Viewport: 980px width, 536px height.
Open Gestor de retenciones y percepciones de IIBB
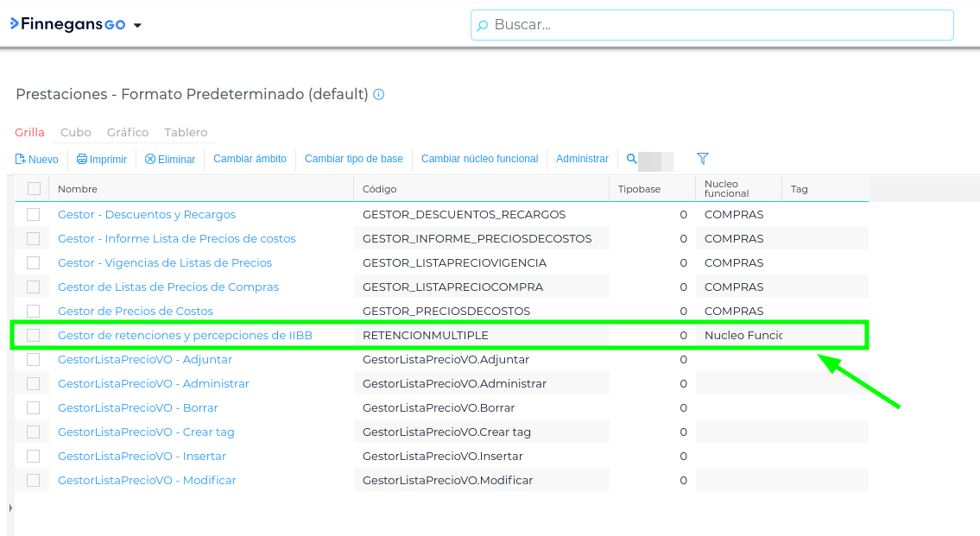185,335
